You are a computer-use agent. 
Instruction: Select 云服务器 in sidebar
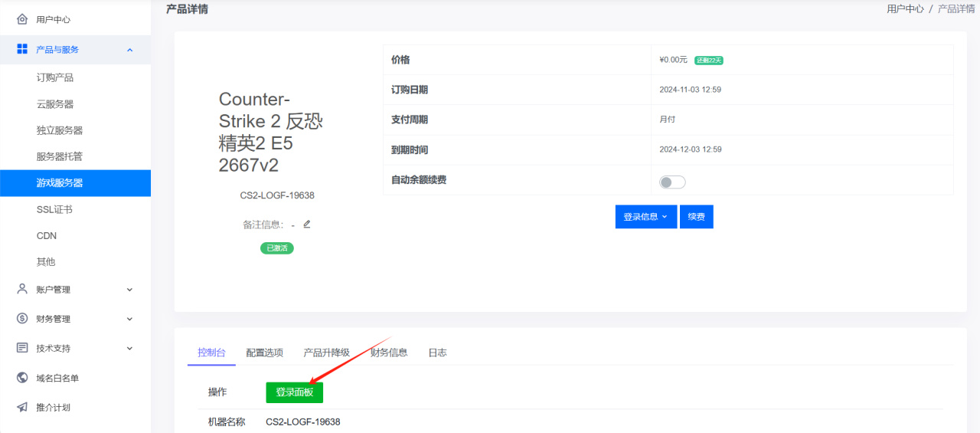tap(55, 104)
